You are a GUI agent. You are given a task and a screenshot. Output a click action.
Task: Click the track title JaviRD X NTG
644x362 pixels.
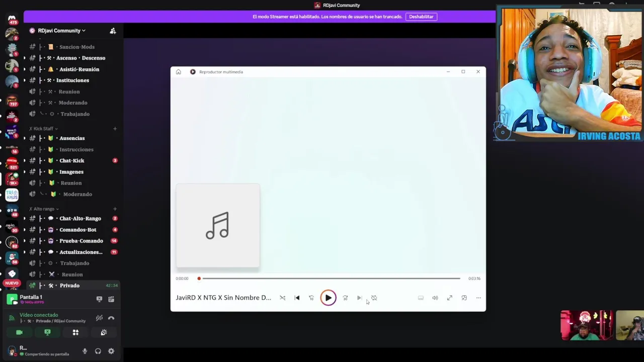[223, 298]
